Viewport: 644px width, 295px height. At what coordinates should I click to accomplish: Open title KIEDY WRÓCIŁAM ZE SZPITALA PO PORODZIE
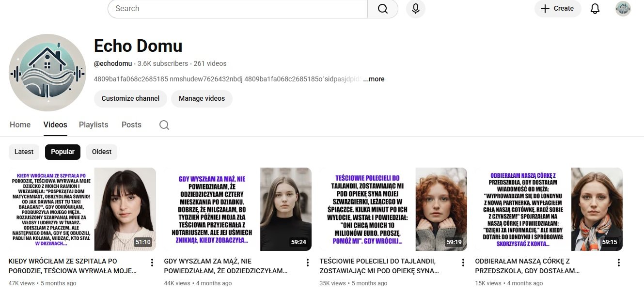73,266
